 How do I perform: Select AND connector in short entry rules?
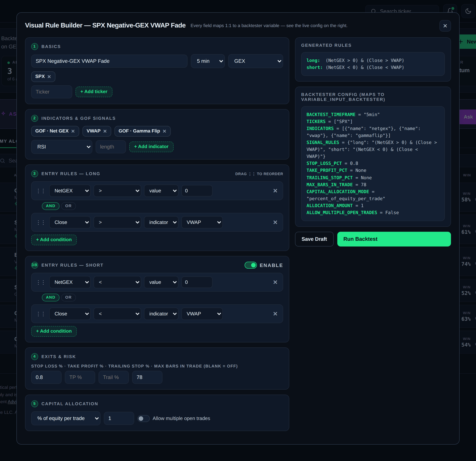coord(50,297)
